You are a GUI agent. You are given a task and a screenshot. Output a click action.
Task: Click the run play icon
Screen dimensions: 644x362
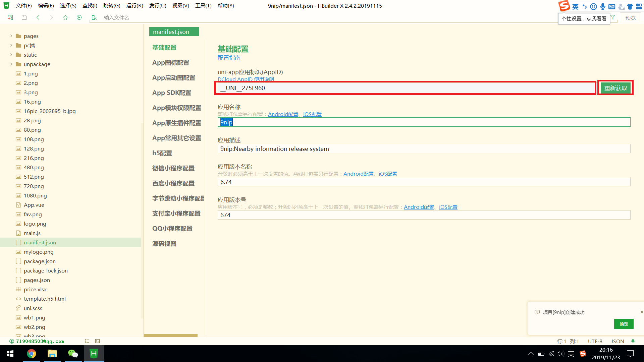79,17
